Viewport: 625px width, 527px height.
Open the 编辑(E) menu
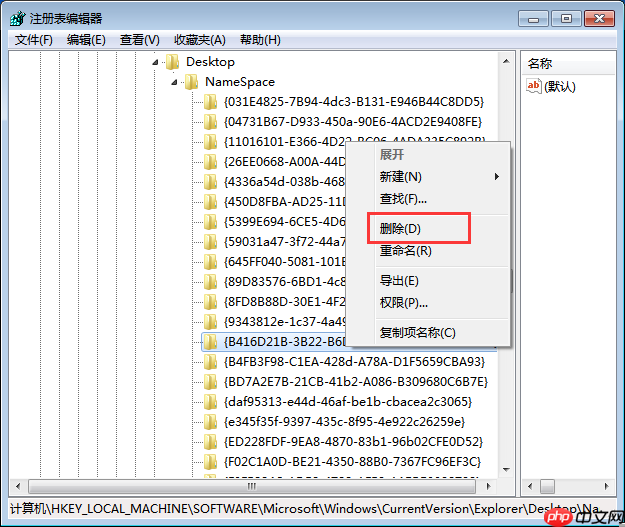coord(86,40)
